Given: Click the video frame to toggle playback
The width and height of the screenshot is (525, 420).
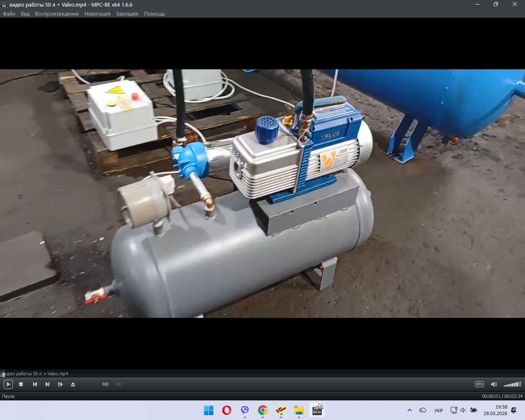Looking at the screenshot, I should click(x=263, y=194).
